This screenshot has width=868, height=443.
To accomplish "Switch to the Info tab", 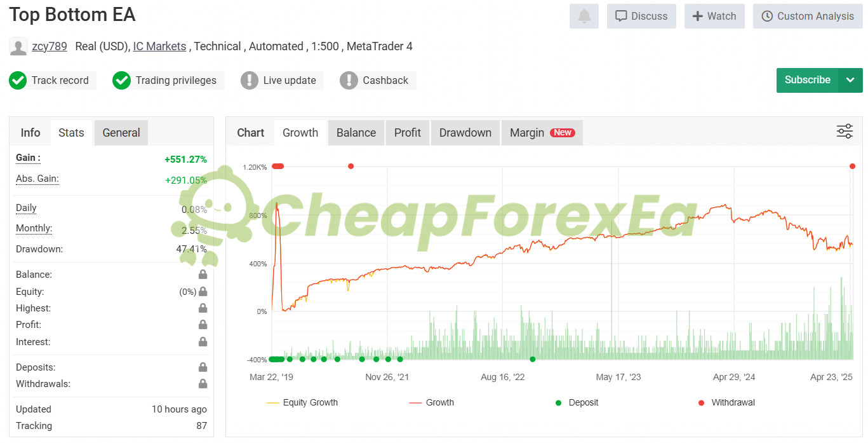I will pyautogui.click(x=30, y=133).
